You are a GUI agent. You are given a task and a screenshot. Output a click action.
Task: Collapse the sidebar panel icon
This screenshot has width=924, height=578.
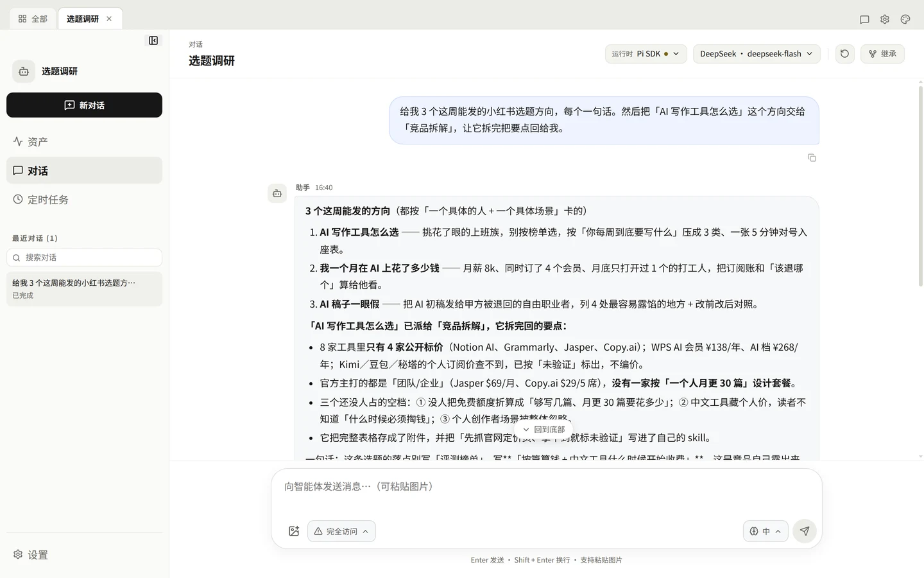[153, 40]
